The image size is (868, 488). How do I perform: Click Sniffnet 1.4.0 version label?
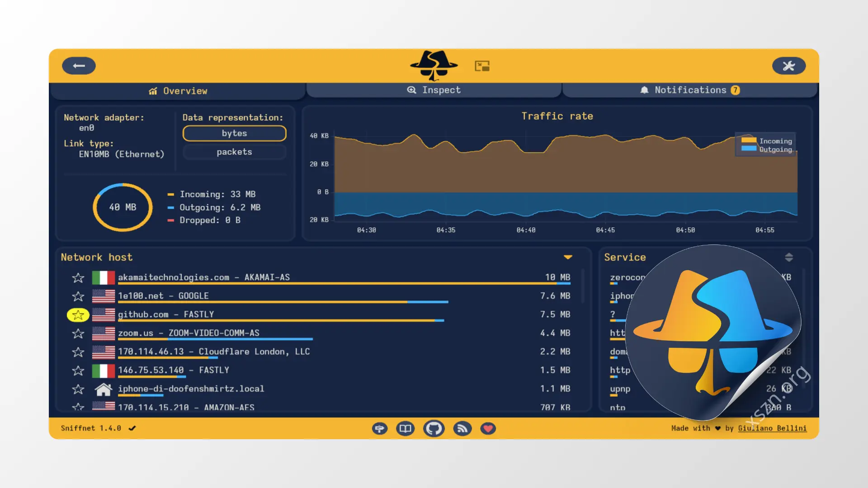91,428
